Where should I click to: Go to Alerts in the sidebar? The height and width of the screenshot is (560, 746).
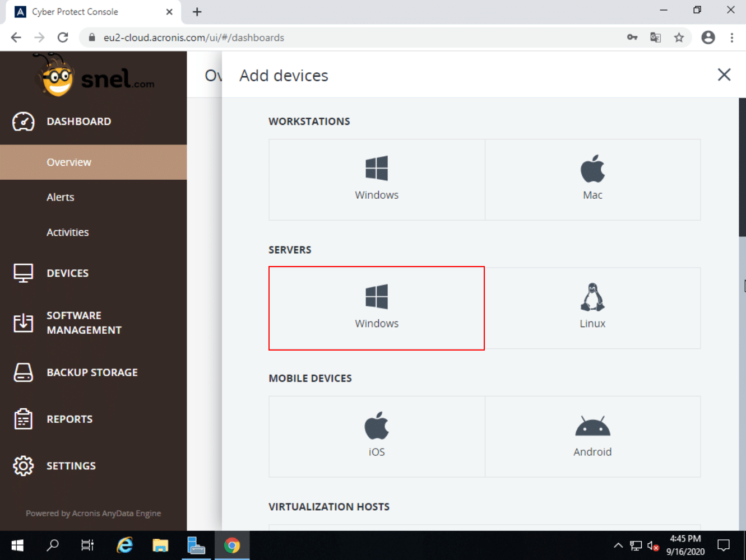(61, 197)
